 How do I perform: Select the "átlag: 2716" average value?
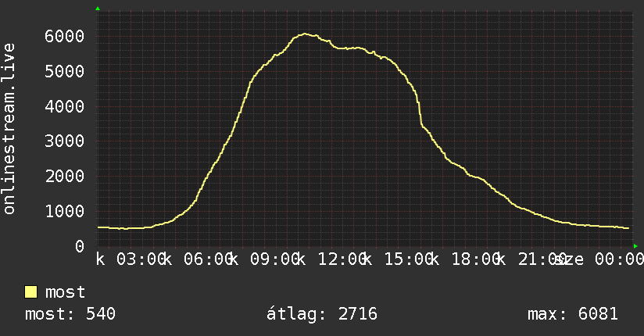click(x=321, y=314)
